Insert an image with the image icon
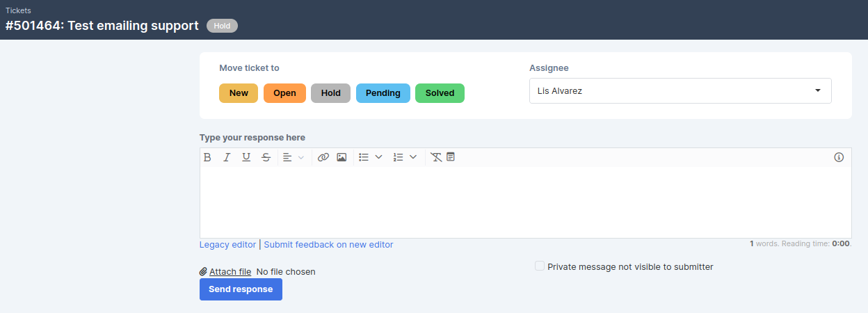This screenshot has height=313, width=868. click(341, 157)
